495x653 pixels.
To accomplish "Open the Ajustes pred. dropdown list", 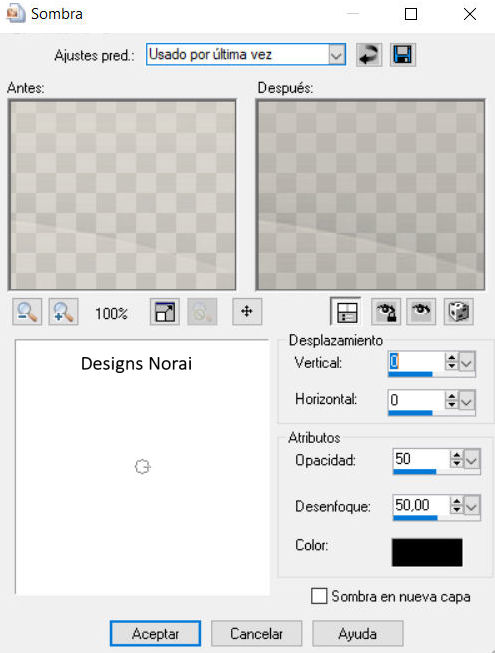I will tap(336, 55).
